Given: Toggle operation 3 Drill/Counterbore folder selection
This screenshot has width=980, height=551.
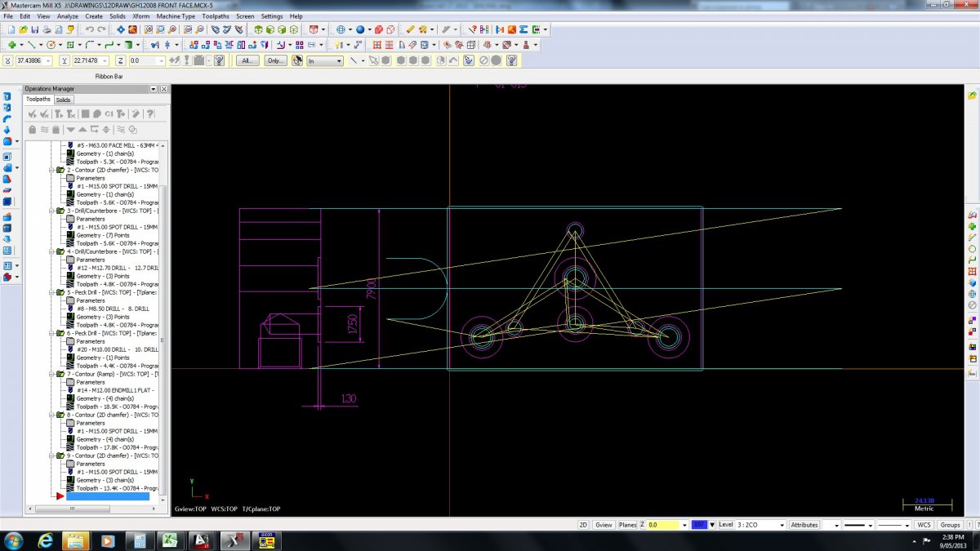Looking at the screenshot, I should [60, 211].
